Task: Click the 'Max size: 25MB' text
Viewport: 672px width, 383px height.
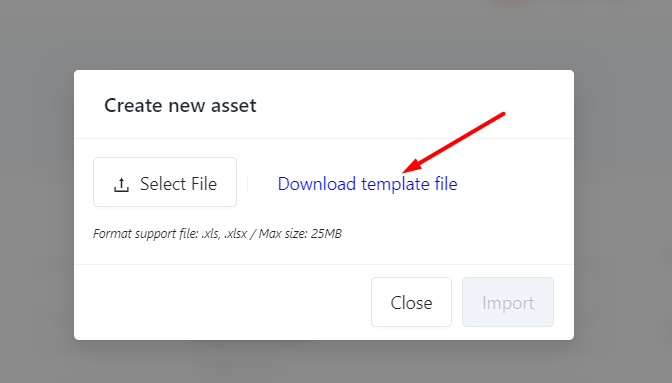Action: (x=300, y=233)
